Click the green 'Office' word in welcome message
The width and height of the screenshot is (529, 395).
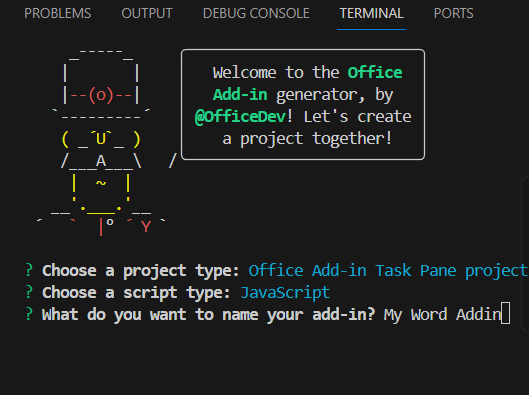(x=375, y=73)
